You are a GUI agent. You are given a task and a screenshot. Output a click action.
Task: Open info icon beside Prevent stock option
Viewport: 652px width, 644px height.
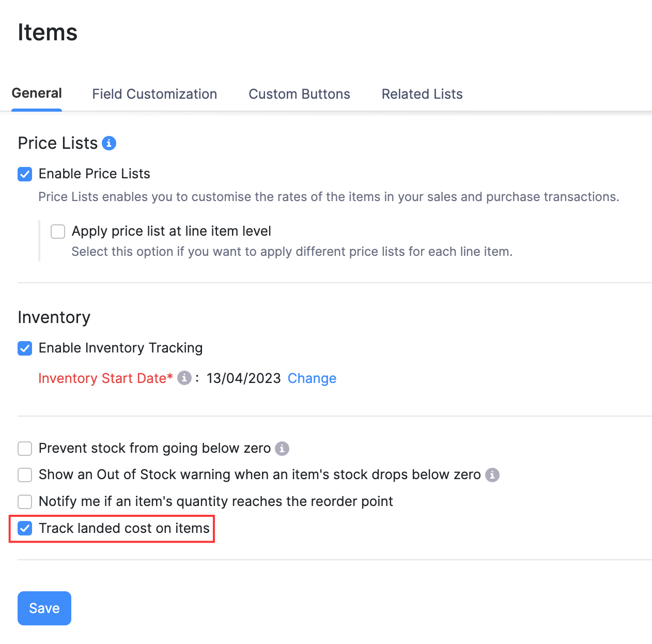point(282,448)
